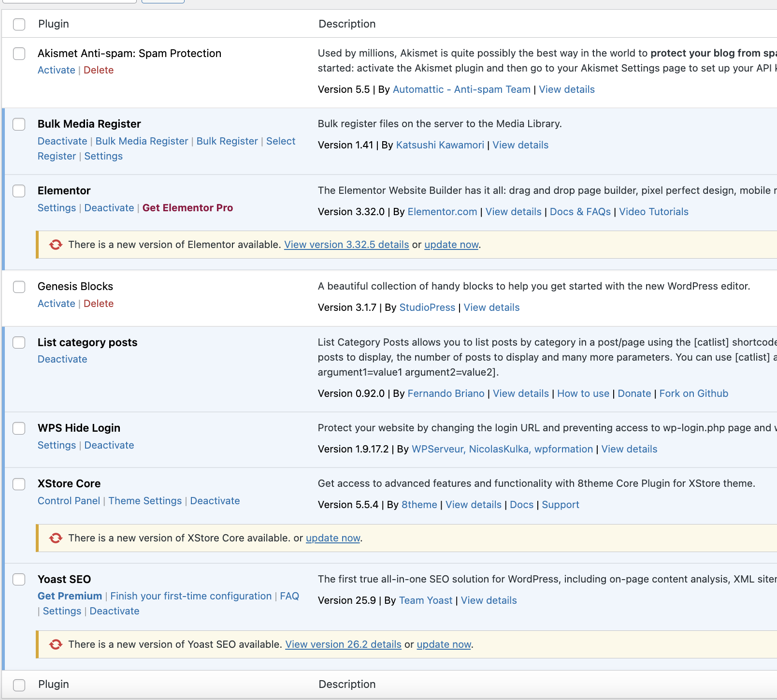Open Elementor Video Tutorials link
The width and height of the screenshot is (777, 700).
pyautogui.click(x=653, y=212)
